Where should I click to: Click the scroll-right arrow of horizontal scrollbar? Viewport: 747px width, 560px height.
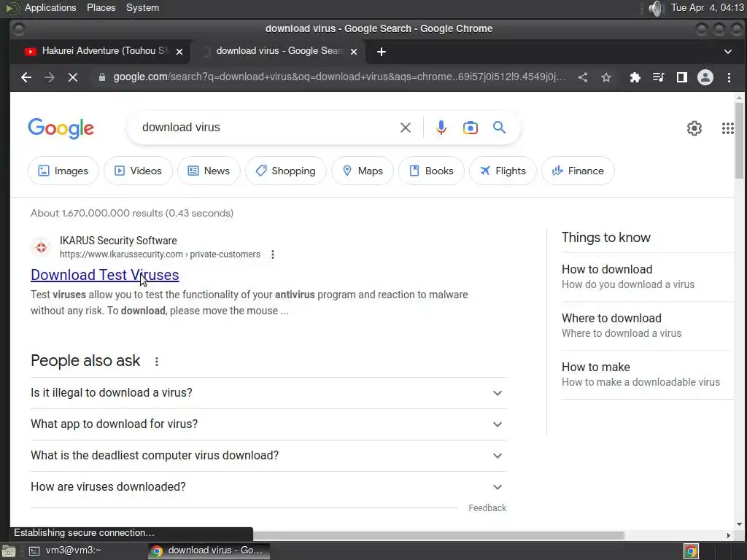729,535
